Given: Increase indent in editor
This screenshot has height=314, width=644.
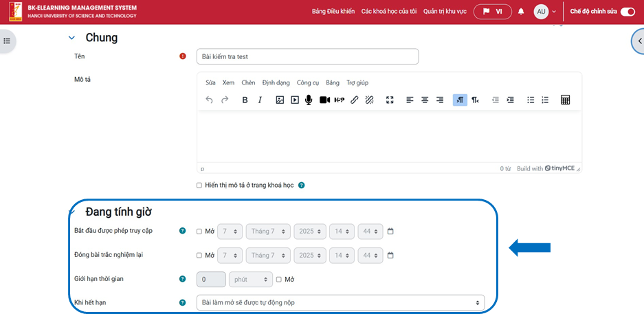Looking at the screenshot, I should [x=510, y=100].
